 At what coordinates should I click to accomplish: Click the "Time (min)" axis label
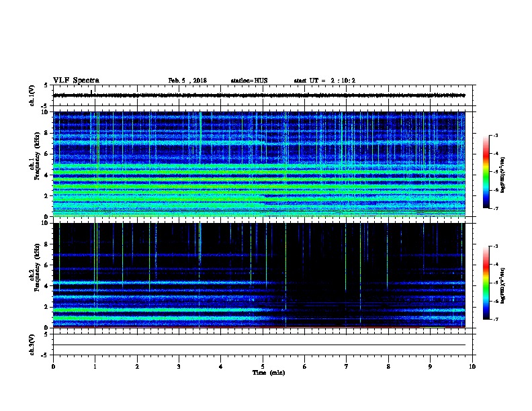click(269, 373)
